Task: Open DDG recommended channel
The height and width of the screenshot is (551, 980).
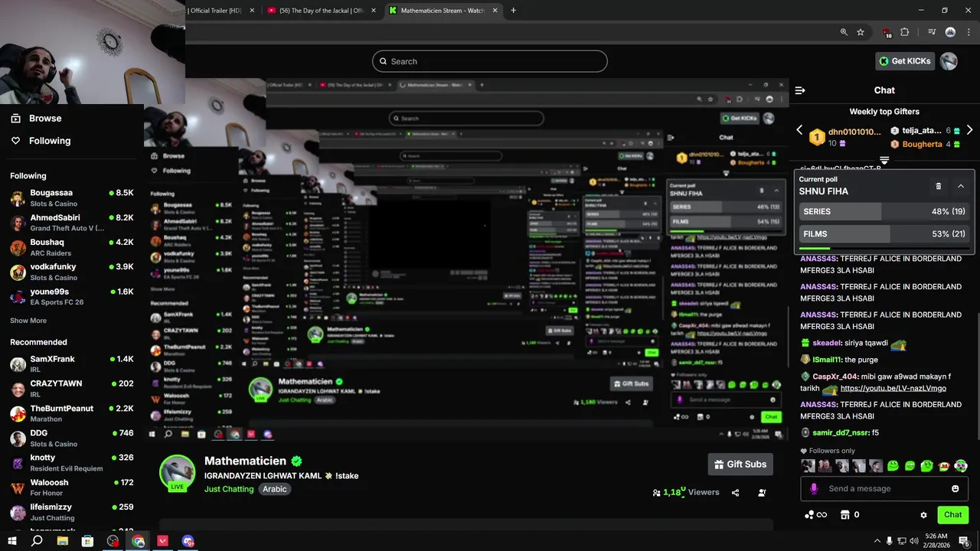Action: (x=72, y=438)
